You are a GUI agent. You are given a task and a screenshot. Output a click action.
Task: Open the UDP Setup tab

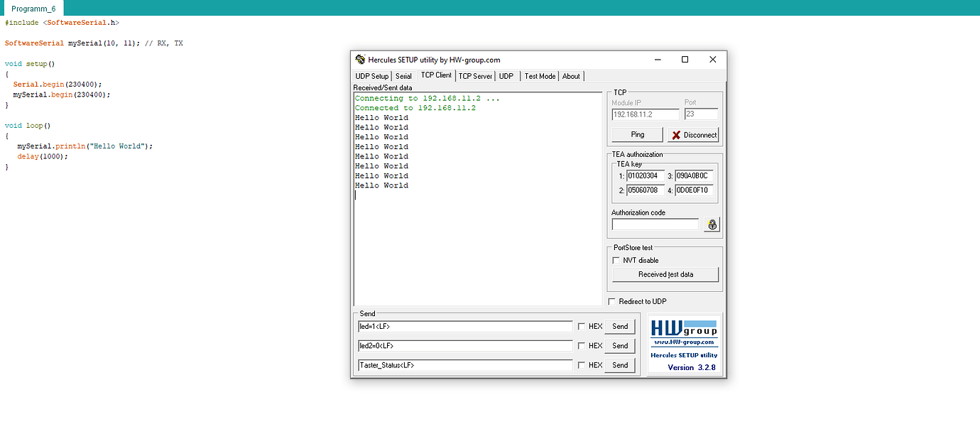(372, 76)
